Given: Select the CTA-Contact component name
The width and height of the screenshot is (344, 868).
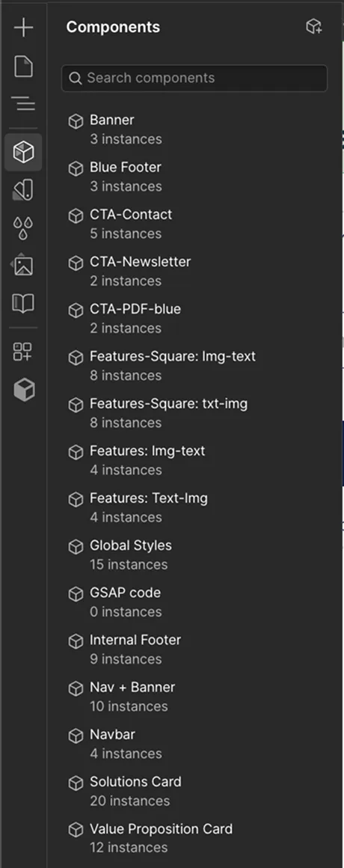Looking at the screenshot, I should [131, 214].
